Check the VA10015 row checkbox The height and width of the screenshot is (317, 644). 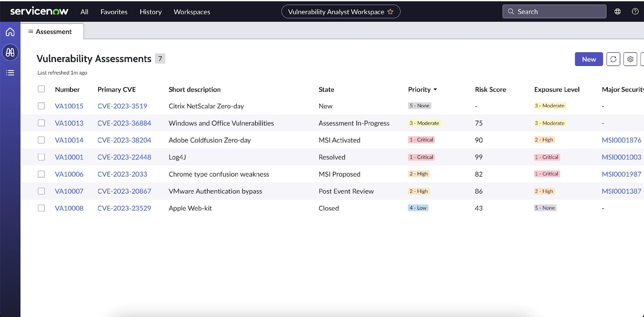pyautogui.click(x=41, y=106)
